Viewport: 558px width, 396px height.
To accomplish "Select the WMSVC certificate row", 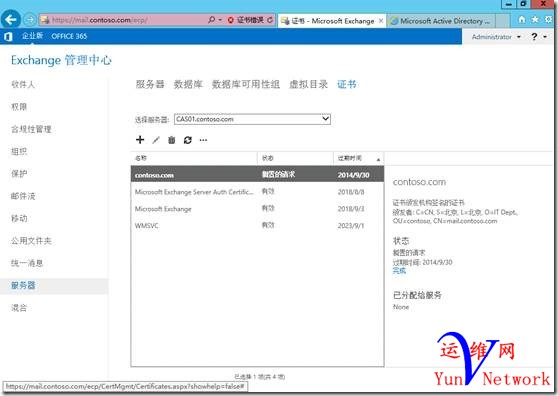I will click(257, 226).
